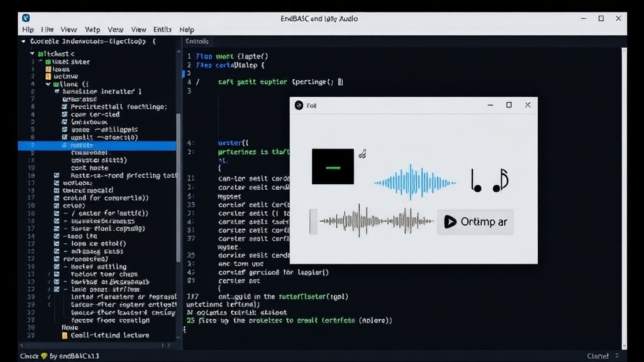The height and width of the screenshot is (362, 644).
Task: Click the 'ant gild in the' code line
Action: 284,297
